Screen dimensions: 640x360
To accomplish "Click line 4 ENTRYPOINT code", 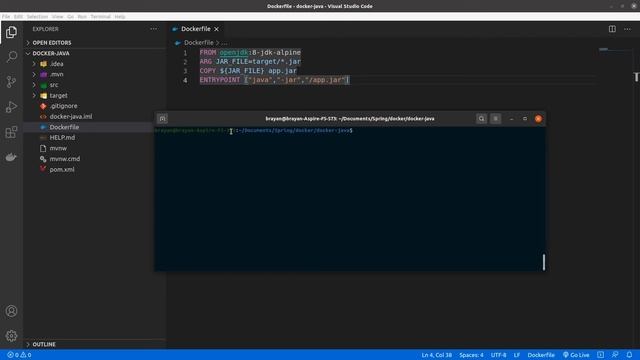I will tap(274, 80).
